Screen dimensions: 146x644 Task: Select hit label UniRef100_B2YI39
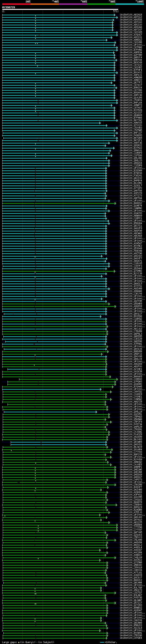[131, 273]
